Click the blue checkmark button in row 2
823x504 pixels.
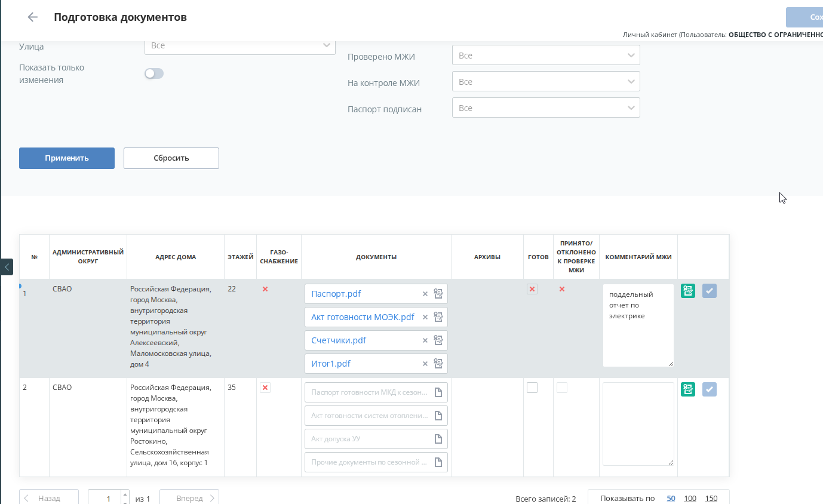[710, 389]
